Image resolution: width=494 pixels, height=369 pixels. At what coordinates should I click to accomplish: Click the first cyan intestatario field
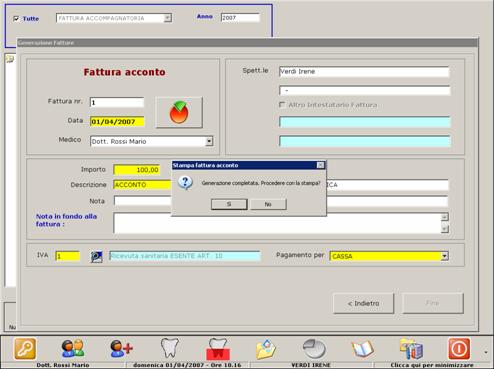click(x=364, y=122)
